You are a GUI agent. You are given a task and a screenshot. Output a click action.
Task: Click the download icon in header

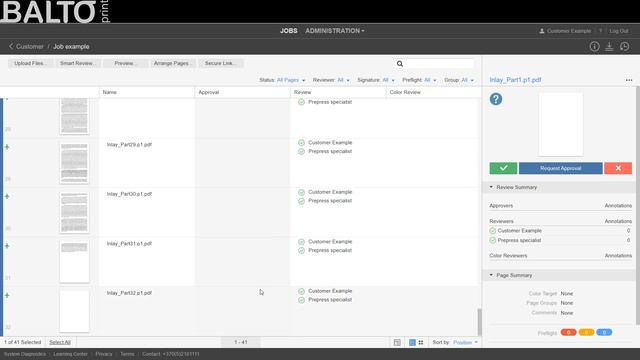point(609,47)
